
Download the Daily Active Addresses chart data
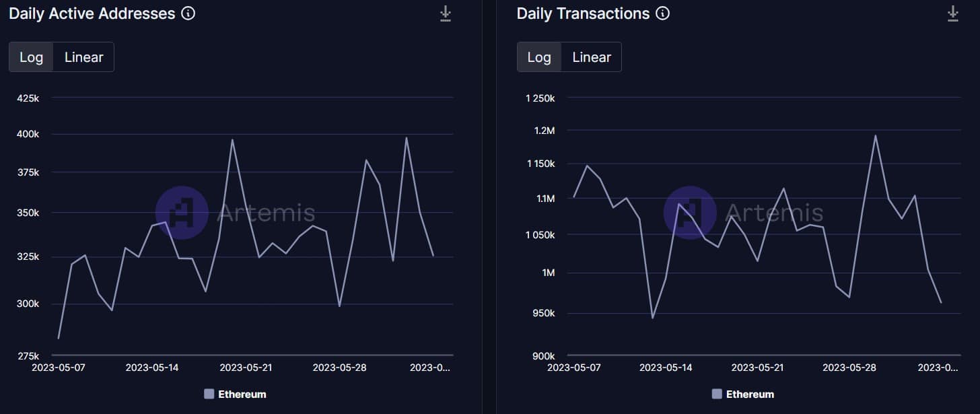[x=446, y=13]
